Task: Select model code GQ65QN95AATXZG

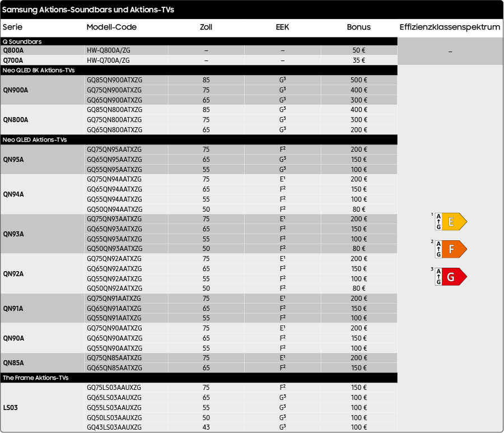Action: click(114, 160)
